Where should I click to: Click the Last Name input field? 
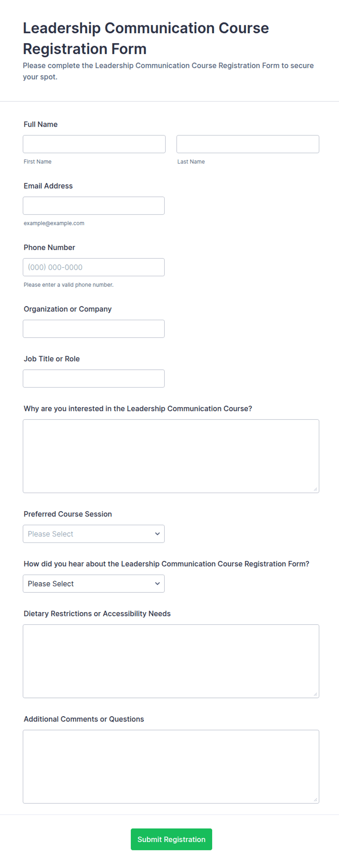248,144
